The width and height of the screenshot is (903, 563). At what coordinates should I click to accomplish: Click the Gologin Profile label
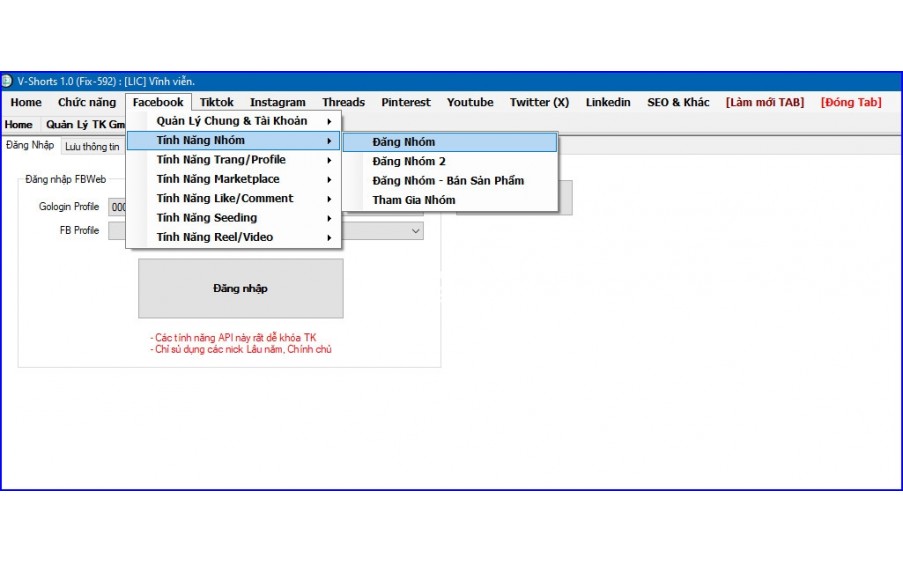(69, 207)
